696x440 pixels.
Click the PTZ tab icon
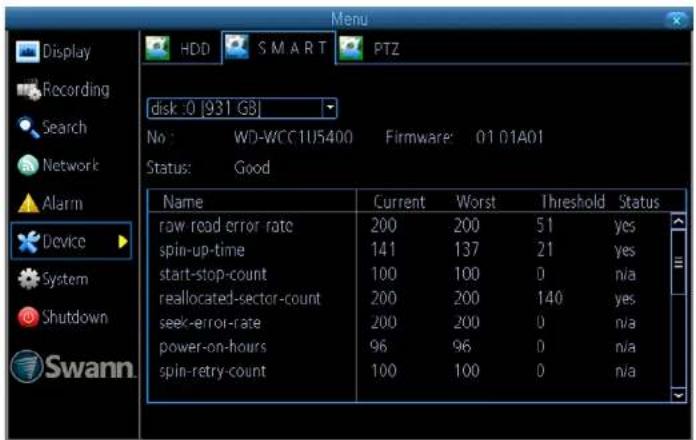point(351,48)
